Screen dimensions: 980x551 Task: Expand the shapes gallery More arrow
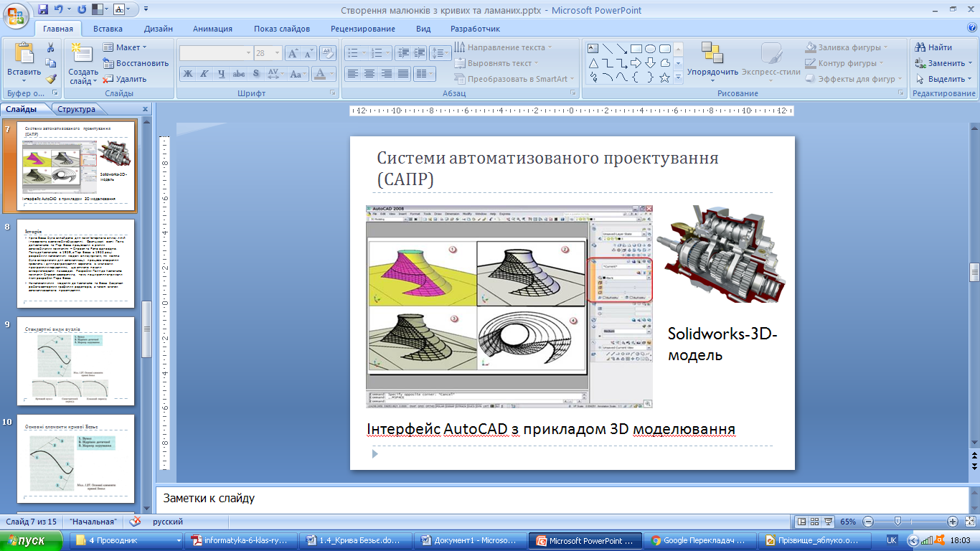pyautogui.click(x=678, y=77)
